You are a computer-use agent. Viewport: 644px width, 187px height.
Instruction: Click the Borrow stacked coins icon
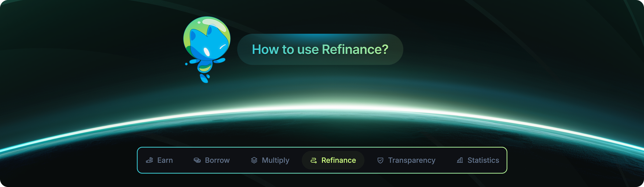197,160
